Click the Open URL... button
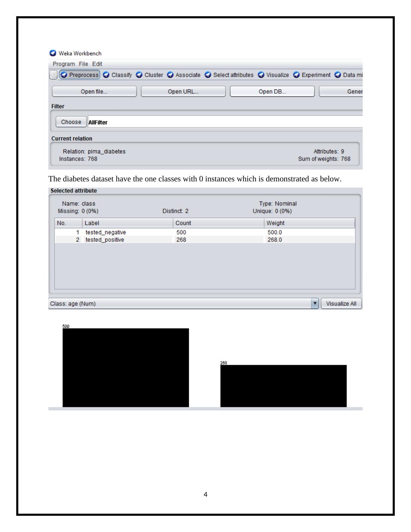This screenshot has height=532, width=411. (x=183, y=92)
